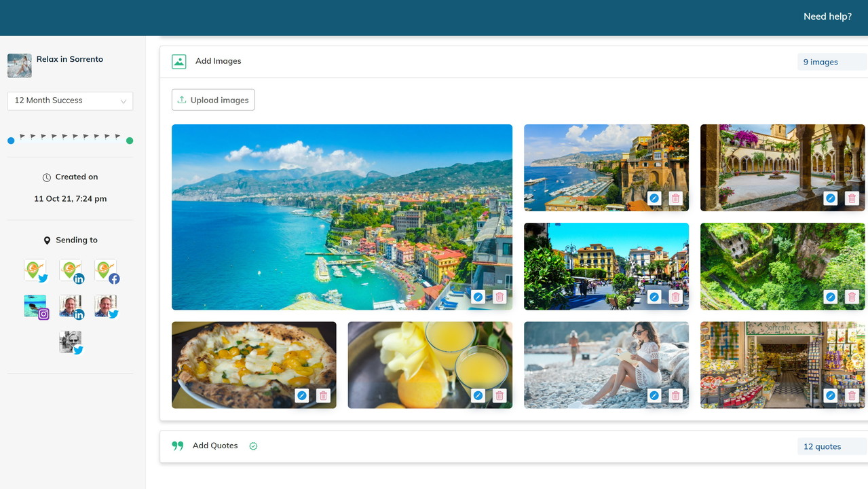Collapse the Add Images section header
Image resolution: width=868 pixels, height=489 pixels.
[218, 61]
